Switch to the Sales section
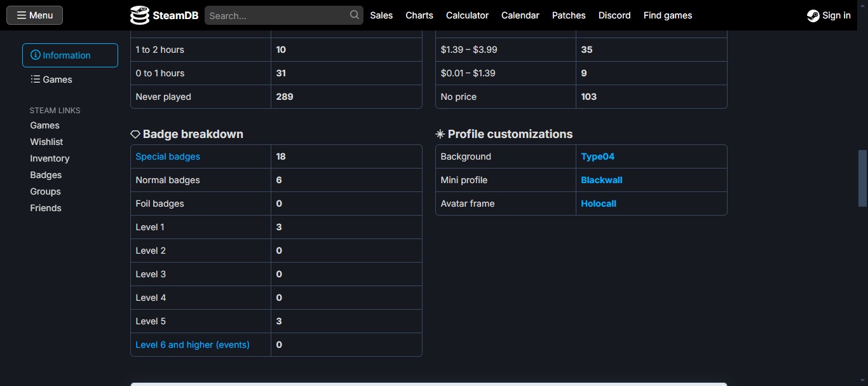The image size is (868, 386). click(x=381, y=15)
